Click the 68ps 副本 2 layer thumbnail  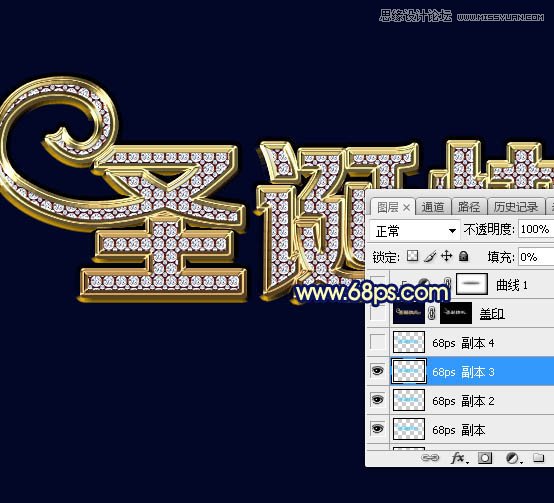(409, 400)
